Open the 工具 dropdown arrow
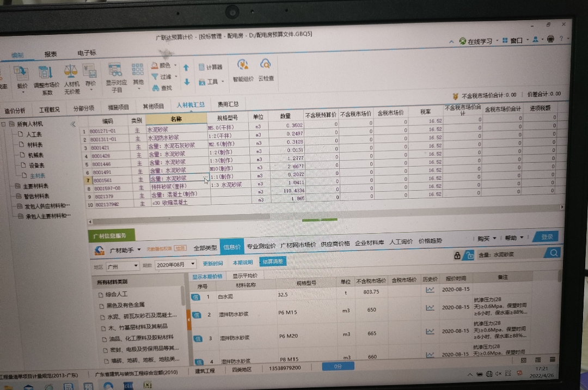Viewport: 588px width, 390px height. pyautogui.click(x=222, y=81)
